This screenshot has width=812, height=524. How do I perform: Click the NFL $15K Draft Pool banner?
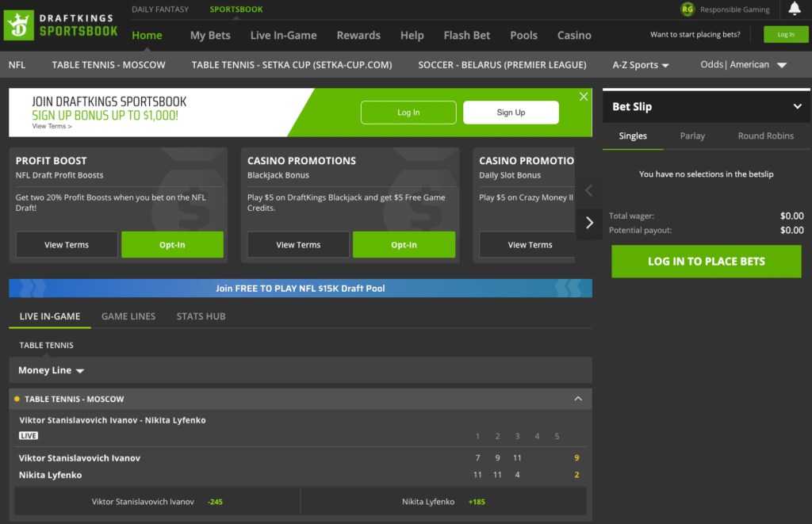coord(301,288)
